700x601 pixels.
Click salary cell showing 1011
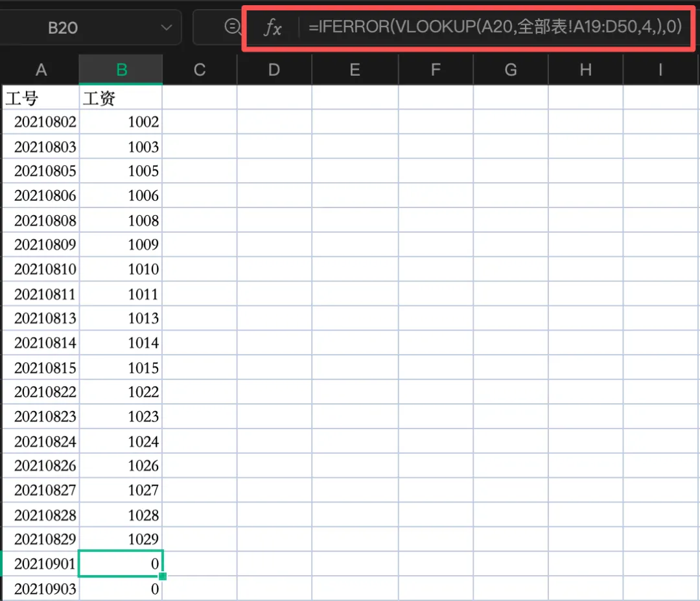pyautogui.click(x=121, y=294)
